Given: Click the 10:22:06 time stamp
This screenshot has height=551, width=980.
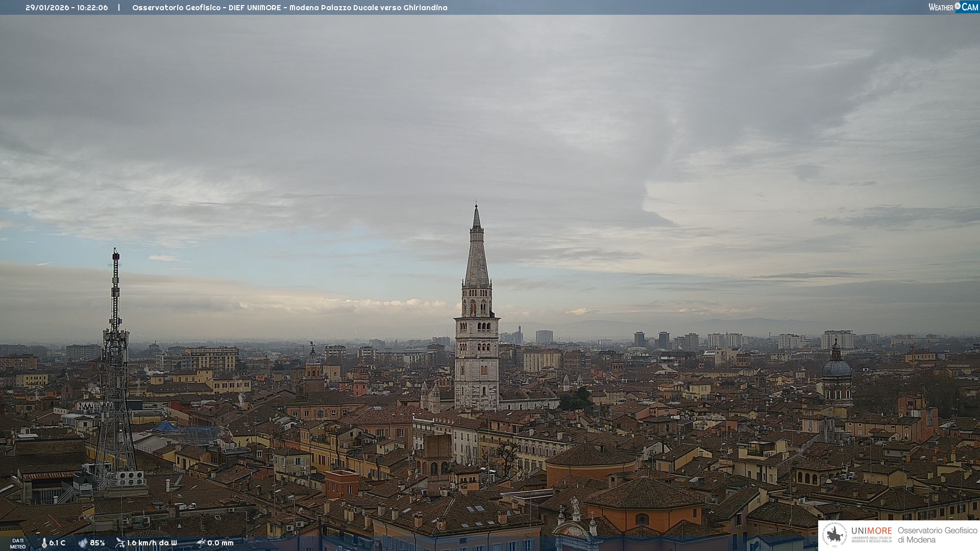Looking at the screenshot, I should tap(92, 8).
